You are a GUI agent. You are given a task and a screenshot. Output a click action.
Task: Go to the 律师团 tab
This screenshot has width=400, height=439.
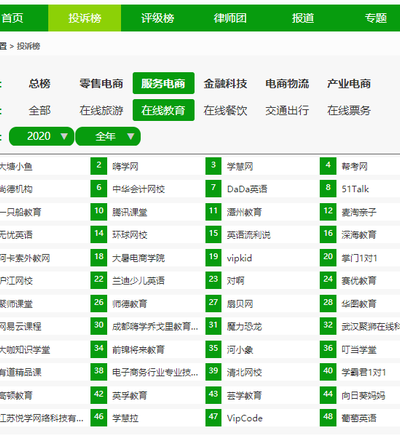pos(230,18)
